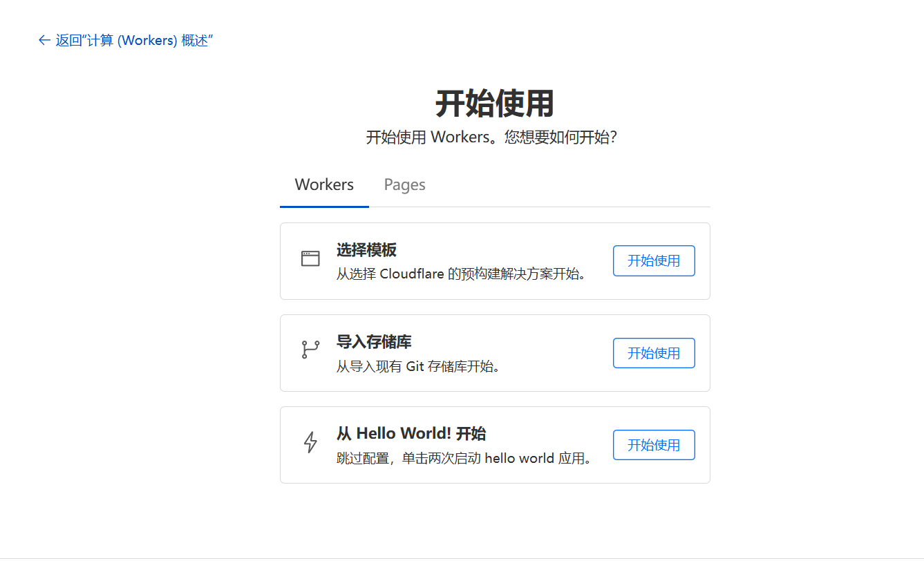924x561 pixels.
Task: Click the 选择模板 card title
Action: click(366, 249)
